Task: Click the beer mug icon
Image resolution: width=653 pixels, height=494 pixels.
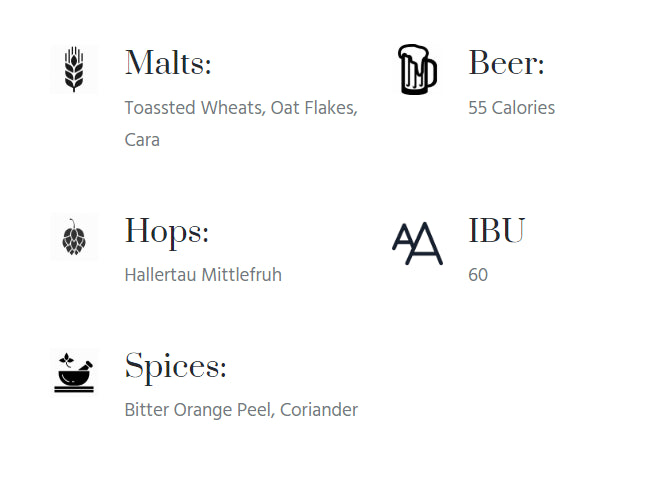Action: coord(416,69)
